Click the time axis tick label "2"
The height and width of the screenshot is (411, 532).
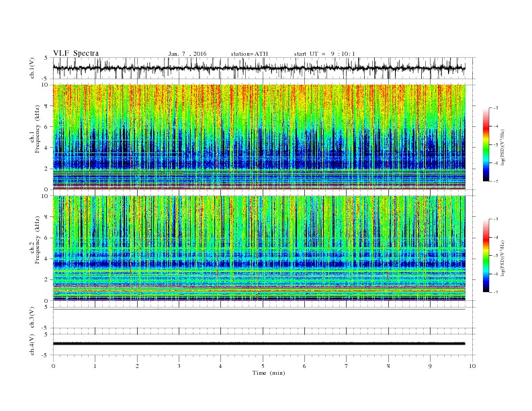(137, 366)
